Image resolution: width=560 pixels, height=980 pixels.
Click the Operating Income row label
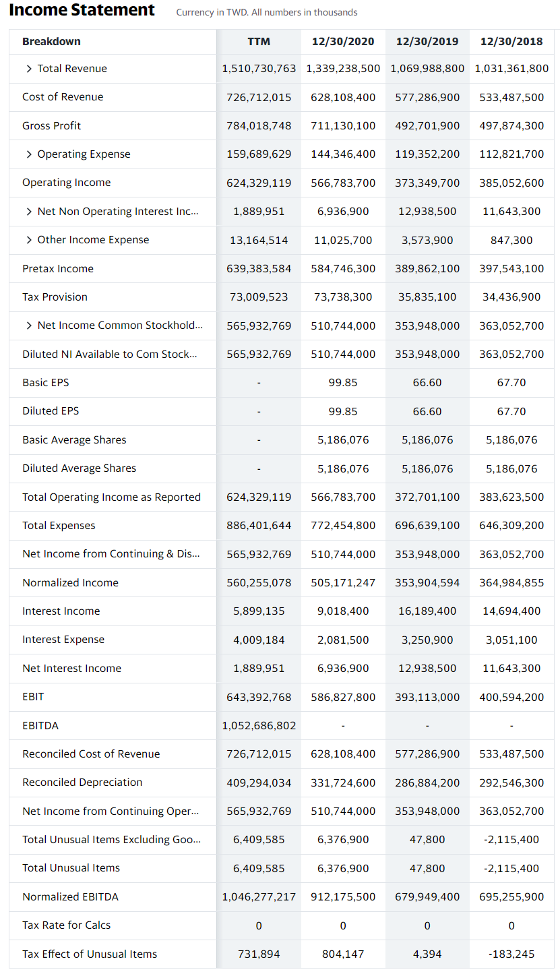pos(66,183)
